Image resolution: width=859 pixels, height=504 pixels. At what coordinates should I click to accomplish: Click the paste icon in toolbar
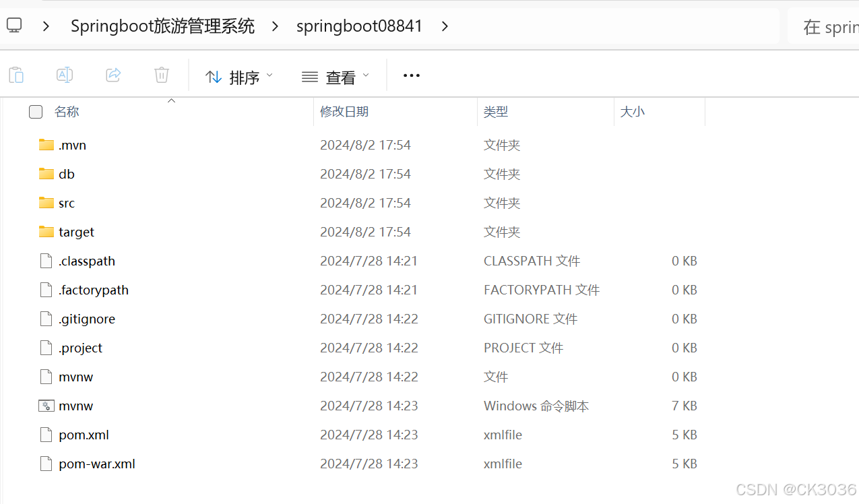tap(16, 75)
